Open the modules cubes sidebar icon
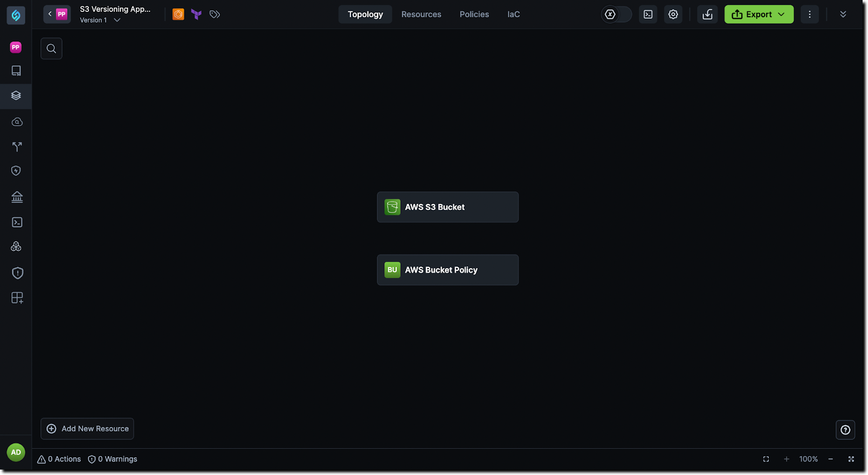868x475 pixels. click(x=16, y=246)
